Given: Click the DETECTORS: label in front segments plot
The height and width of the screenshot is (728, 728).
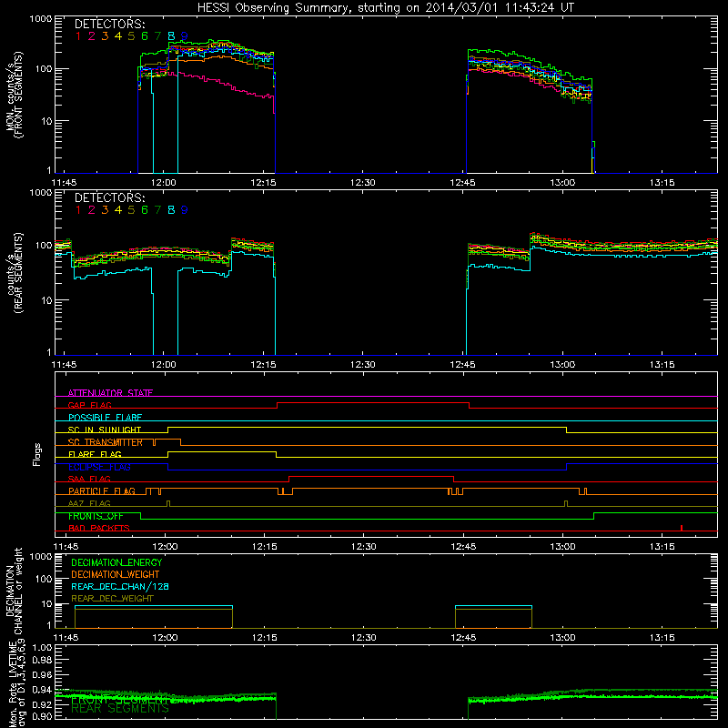Looking at the screenshot, I should click(109, 25).
